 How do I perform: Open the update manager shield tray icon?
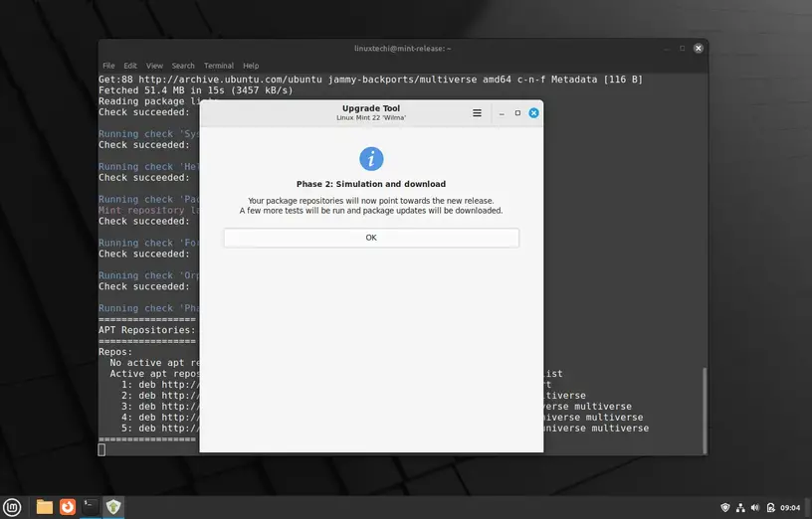tap(725, 508)
